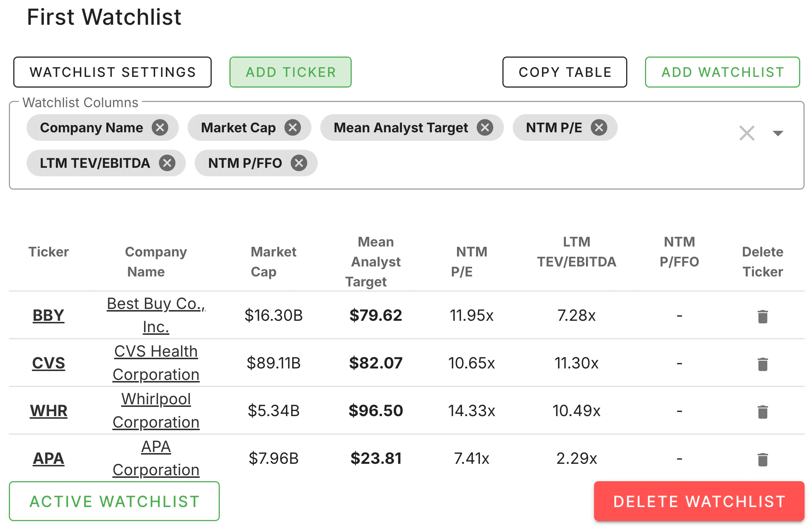Delete CVS ticker with trash icon
This screenshot has width=812, height=527.
tap(762, 364)
